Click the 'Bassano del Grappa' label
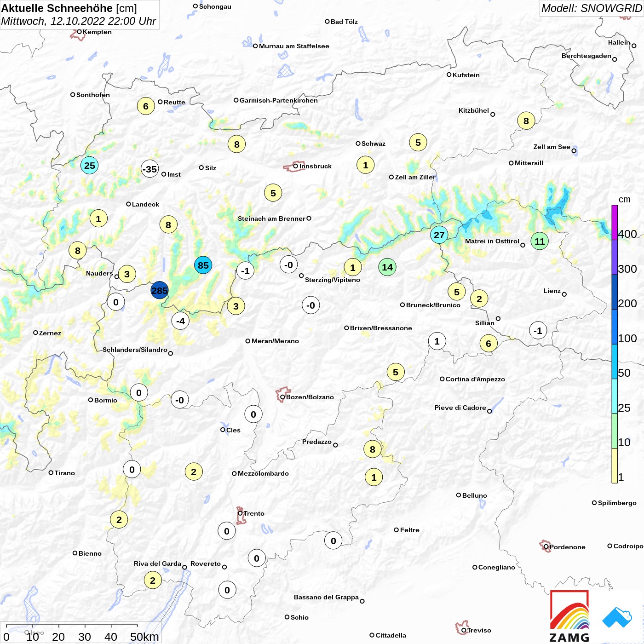This screenshot has height=644, width=644. pos(326,597)
